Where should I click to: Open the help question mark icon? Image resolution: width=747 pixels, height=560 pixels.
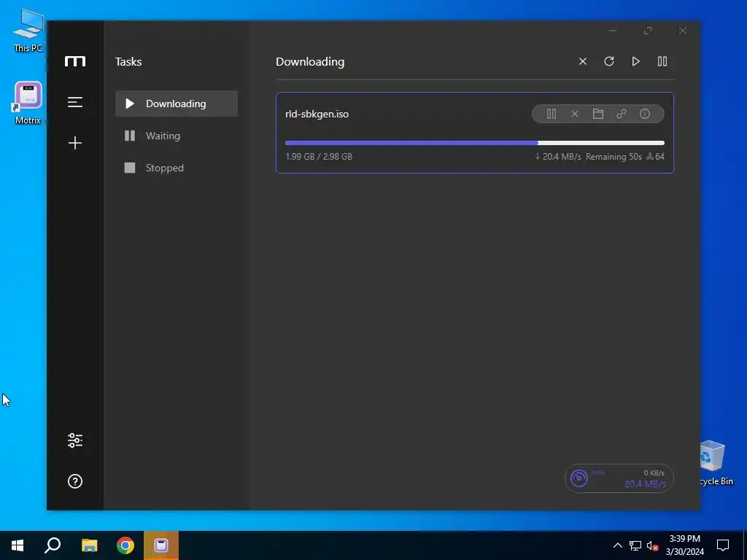(75, 481)
